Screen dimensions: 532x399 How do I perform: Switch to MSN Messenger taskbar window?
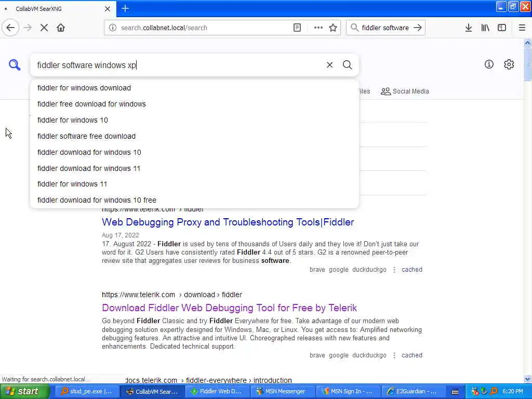(282, 392)
